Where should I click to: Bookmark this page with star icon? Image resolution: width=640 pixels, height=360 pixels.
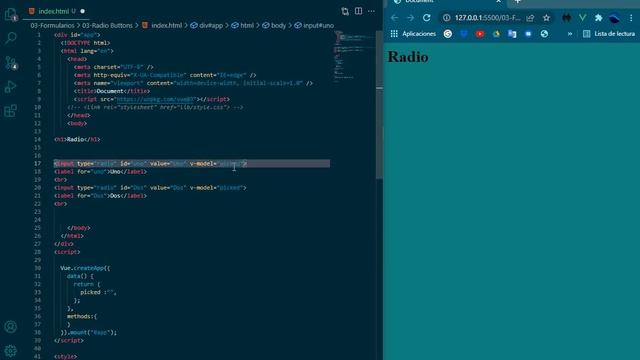coord(547,18)
